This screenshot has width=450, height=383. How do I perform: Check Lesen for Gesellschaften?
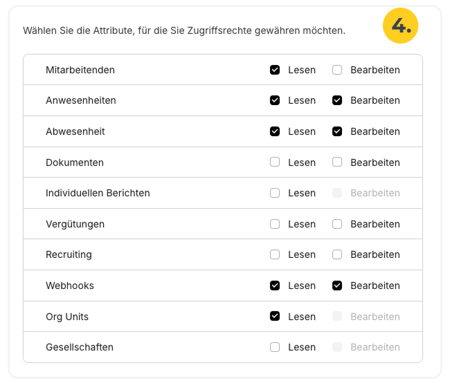pyautogui.click(x=275, y=347)
